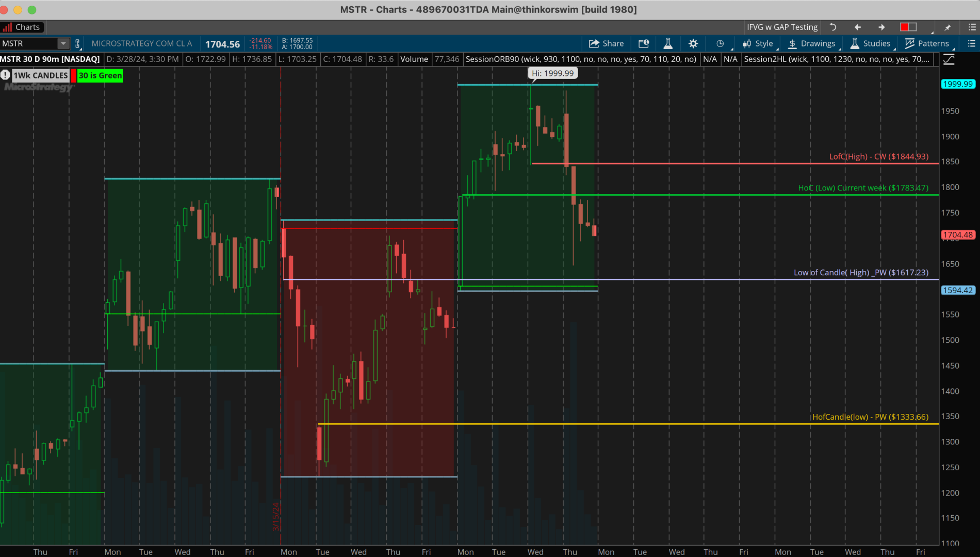Go to previous chart with left arrow
The height and width of the screenshot is (557, 980).
click(858, 27)
